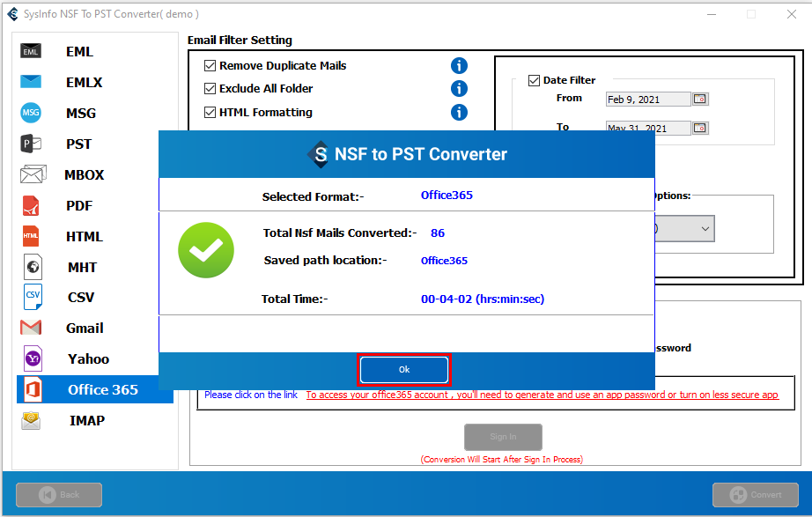Image resolution: width=812 pixels, height=517 pixels.
Task: Click 'Conversion Will Start After Sign In Process' note
Action: point(502,460)
